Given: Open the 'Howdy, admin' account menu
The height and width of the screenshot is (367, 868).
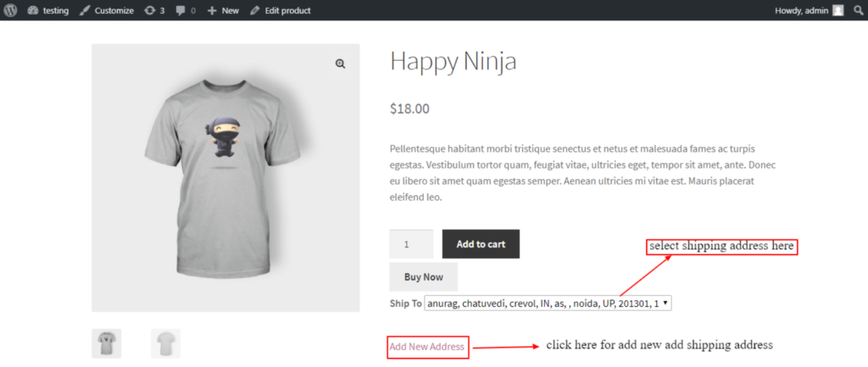Looking at the screenshot, I should coord(801,10).
